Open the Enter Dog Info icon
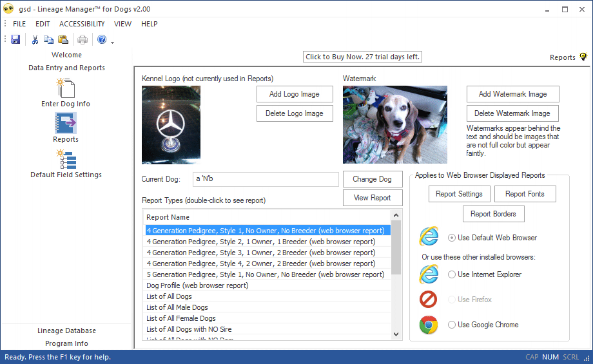The height and width of the screenshot is (364, 593). [x=66, y=88]
